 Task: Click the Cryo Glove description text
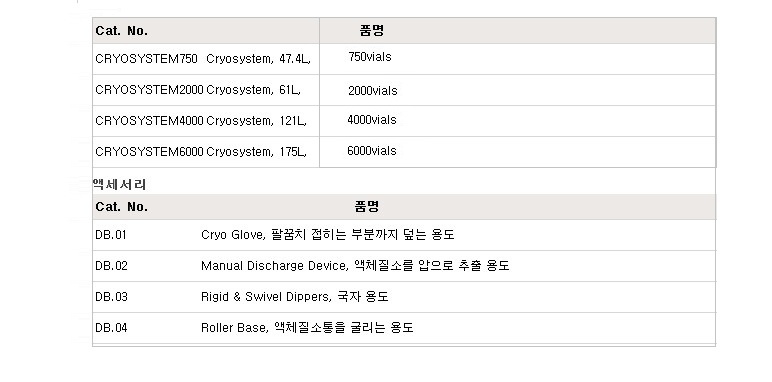327,235
